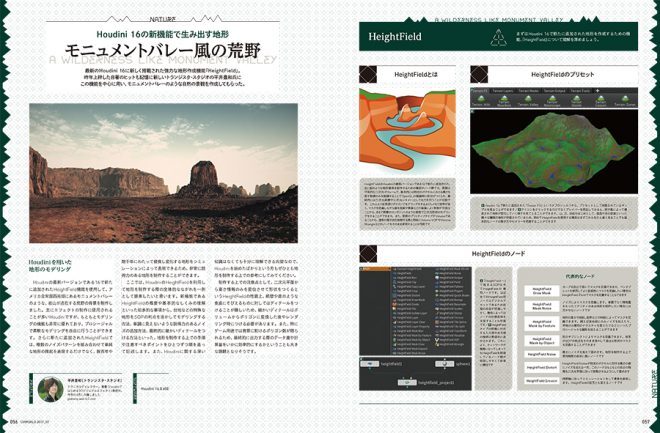Switch to the Terrain Tools shelf tab

[x=580, y=91]
